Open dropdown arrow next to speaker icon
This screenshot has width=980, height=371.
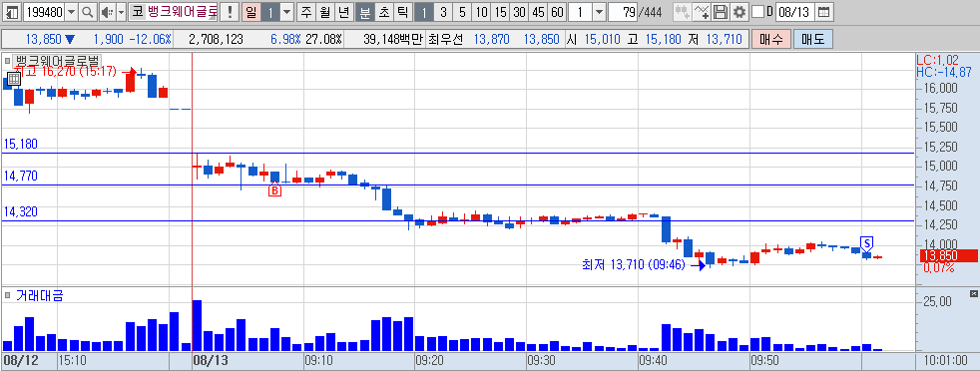121,12
